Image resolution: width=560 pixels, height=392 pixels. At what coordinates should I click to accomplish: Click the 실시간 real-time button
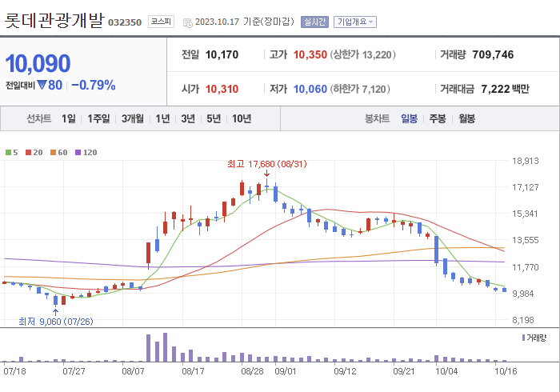pyautogui.click(x=314, y=22)
